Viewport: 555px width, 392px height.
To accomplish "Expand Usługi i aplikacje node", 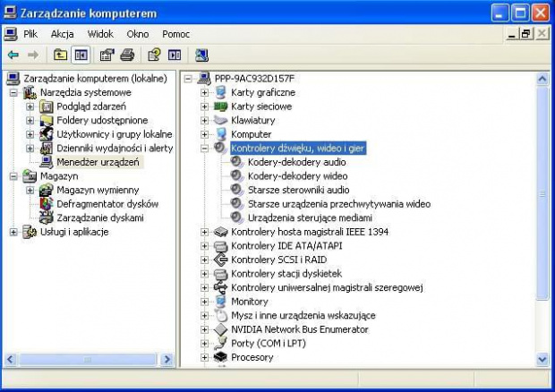I will pyautogui.click(x=13, y=232).
